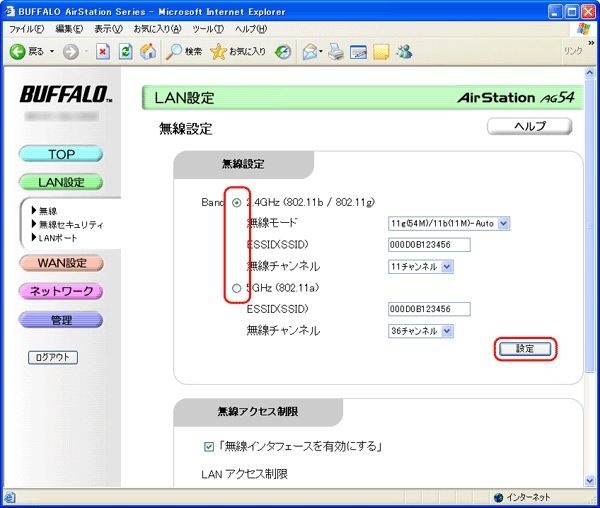The width and height of the screenshot is (600, 508).
Task: Click the Mail envelope toolbar icon
Action: 311,51
